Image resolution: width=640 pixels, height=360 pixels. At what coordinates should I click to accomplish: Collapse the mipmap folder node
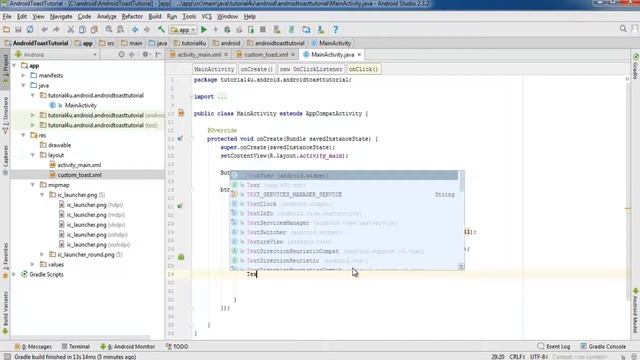[x=33, y=185]
